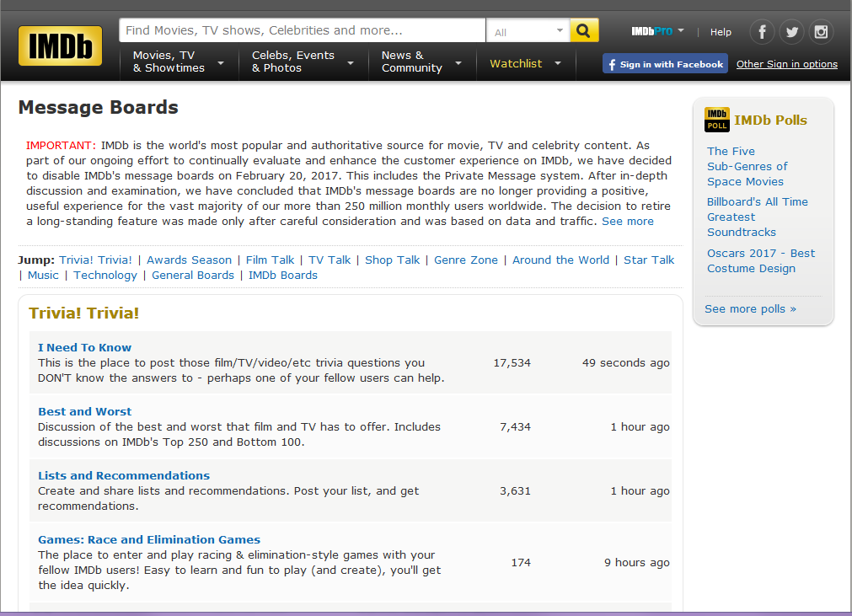Jump to Music boards

(x=43, y=275)
